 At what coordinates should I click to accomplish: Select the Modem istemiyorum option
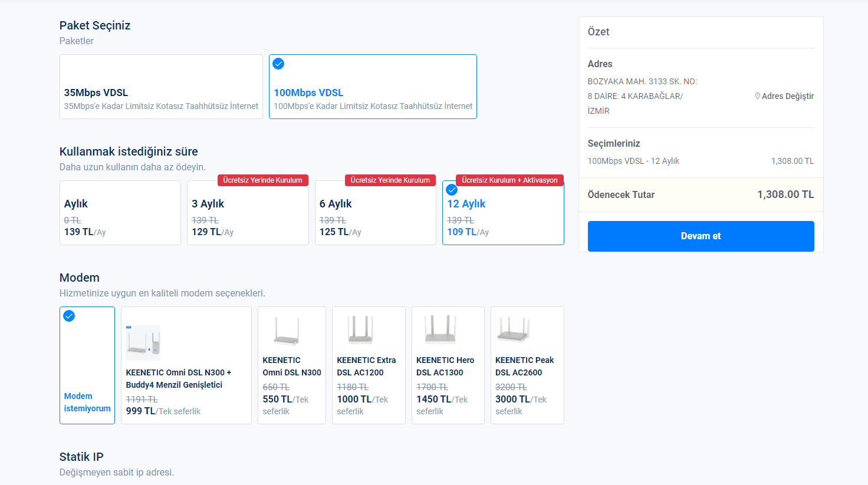87,365
